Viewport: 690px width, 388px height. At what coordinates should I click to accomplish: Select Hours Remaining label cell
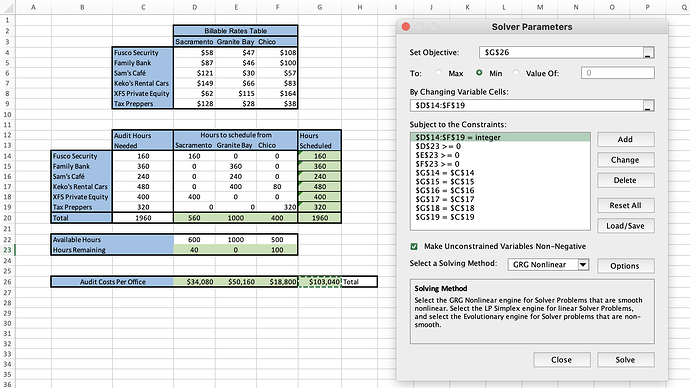(x=112, y=250)
